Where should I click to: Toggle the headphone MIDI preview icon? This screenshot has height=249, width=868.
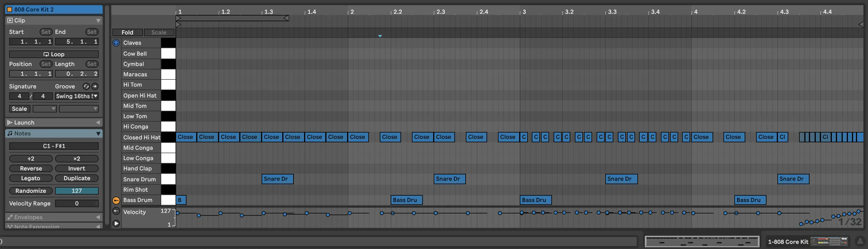(116, 43)
